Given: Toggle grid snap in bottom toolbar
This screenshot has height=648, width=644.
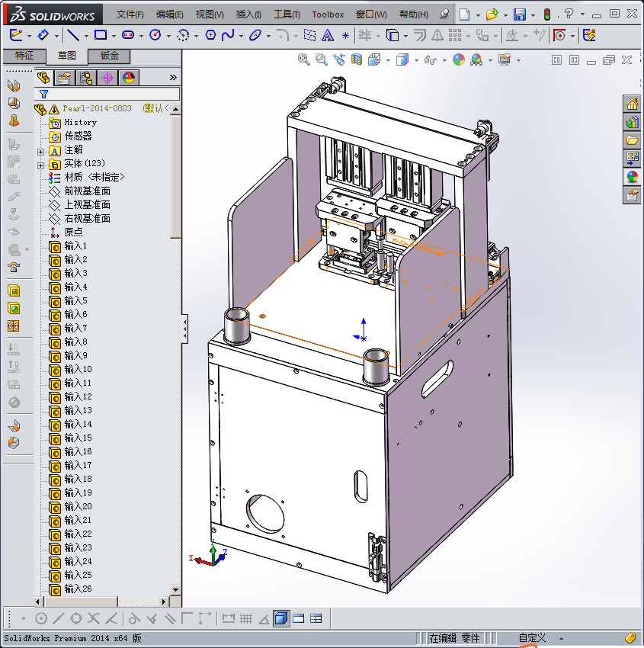Looking at the screenshot, I should [x=246, y=619].
